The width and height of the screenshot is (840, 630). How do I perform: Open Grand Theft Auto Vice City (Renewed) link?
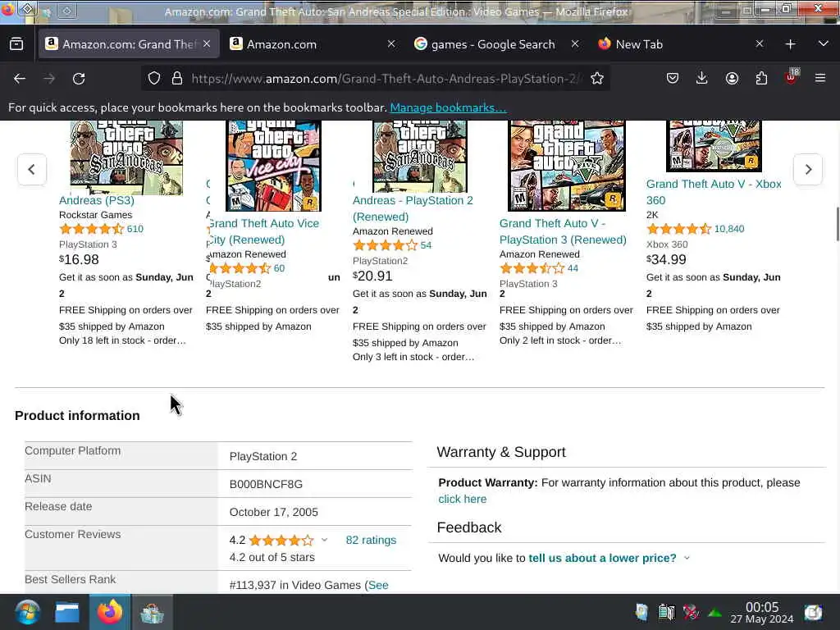[262, 231]
